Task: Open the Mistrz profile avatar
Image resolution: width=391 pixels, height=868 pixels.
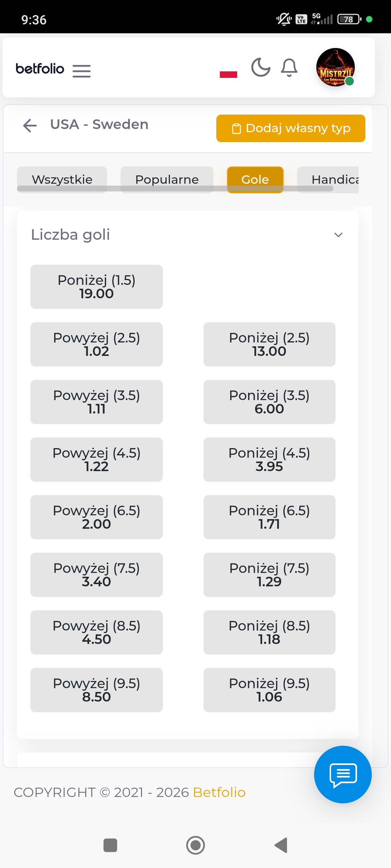Action: (x=335, y=67)
